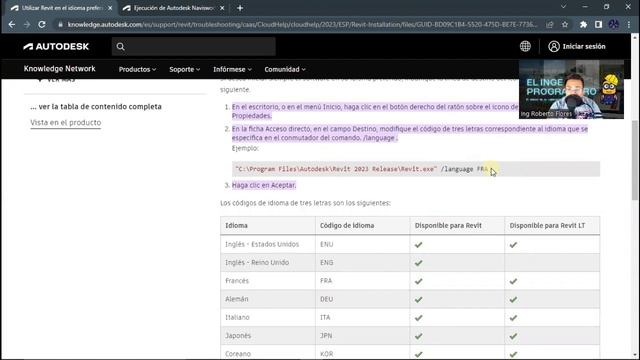This screenshot has height=360, width=640.
Task: Click the Haga clic en Aceptar step
Action: pyautogui.click(x=264, y=185)
